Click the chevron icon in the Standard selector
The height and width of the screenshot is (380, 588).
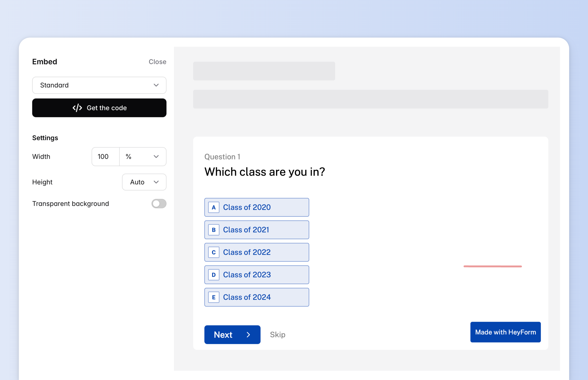click(156, 85)
